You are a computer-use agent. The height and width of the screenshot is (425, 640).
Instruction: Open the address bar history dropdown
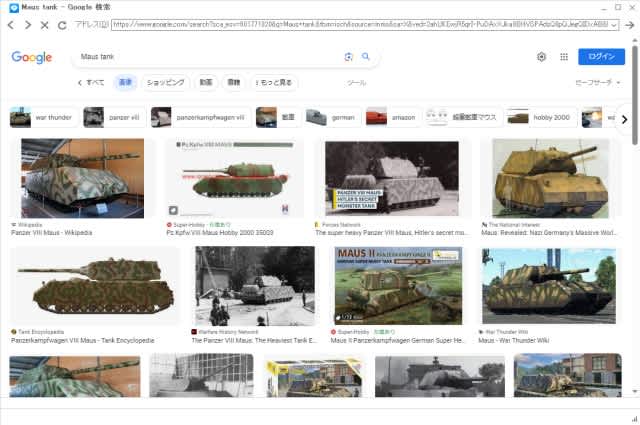613,25
